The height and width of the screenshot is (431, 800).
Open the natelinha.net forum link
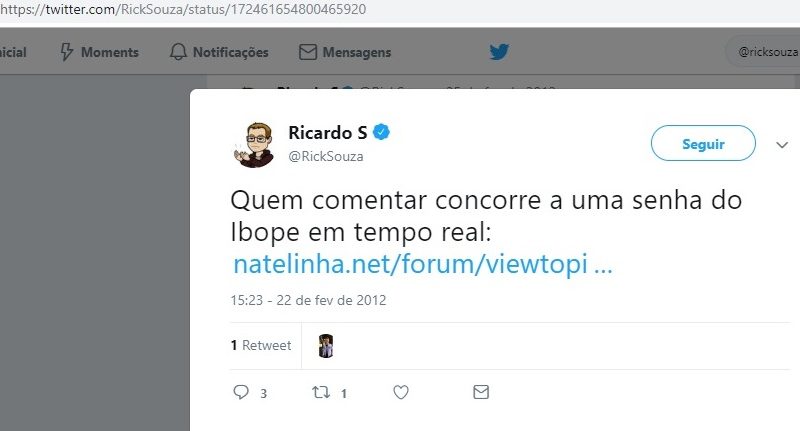pyautogui.click(x=422, y=264)
